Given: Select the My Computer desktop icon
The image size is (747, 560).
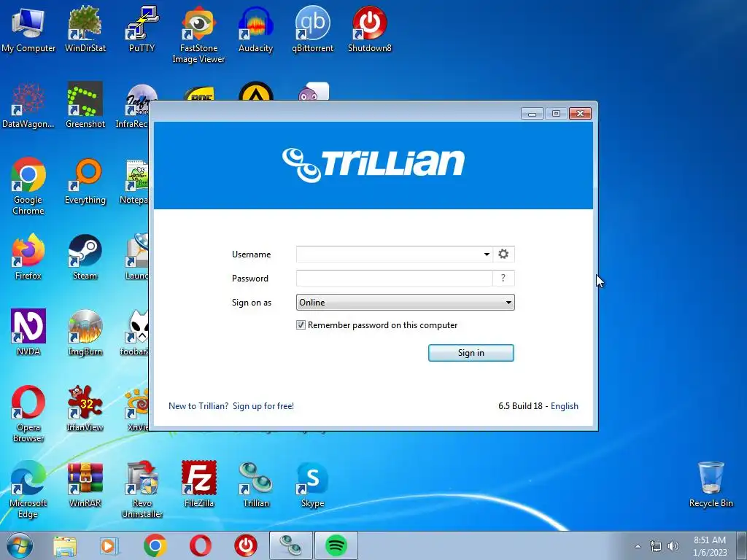Looking at the screenshot, I should coord(28,29).
